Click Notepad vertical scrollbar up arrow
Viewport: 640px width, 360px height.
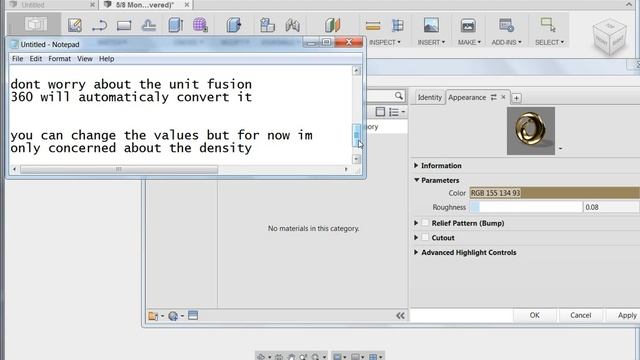[x=356, y=71]
